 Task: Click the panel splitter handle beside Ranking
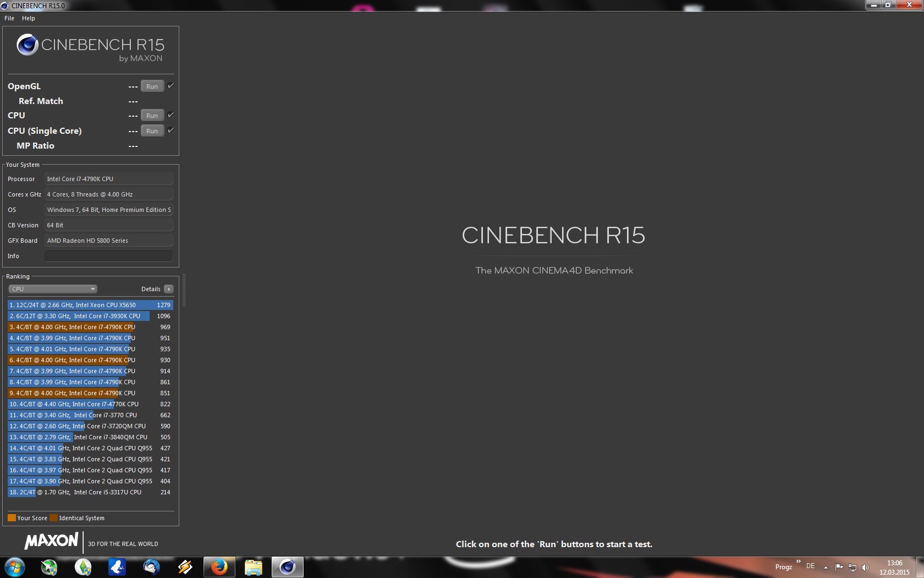(x=184, y=290)
